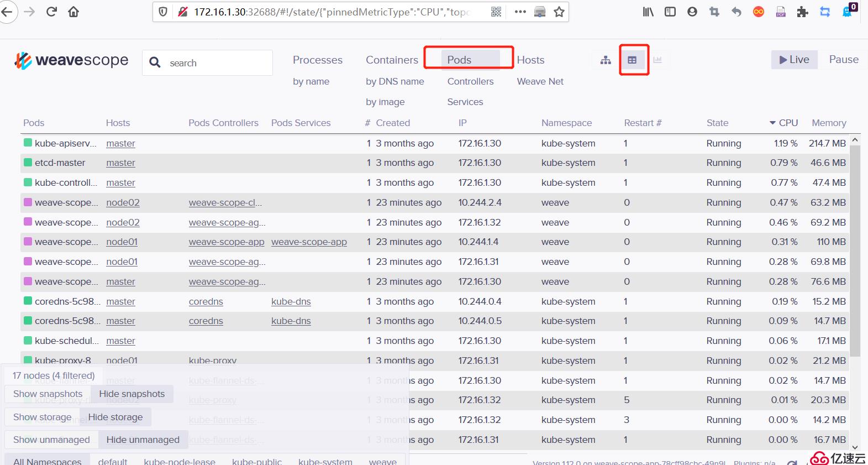Image resolution: width=868 pixels, height=465 pixels.
Task: Take a screenshot with the crop icon
Action: [714, 12]
